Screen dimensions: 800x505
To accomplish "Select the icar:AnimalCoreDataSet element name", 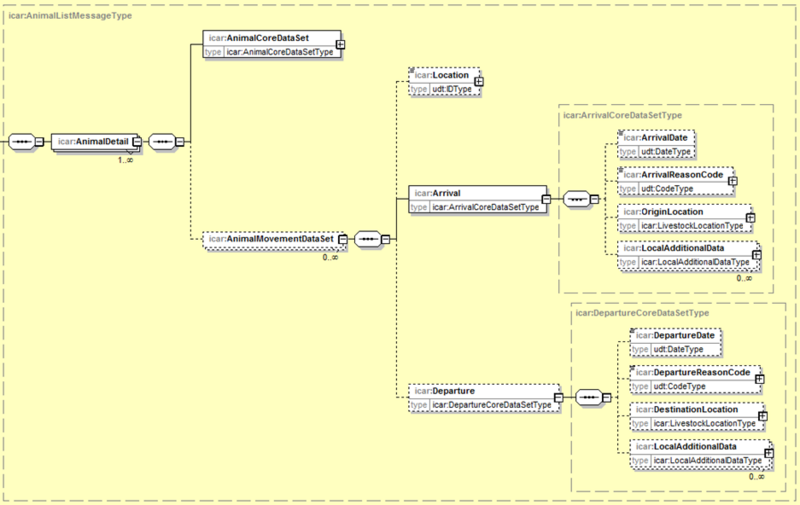I will tap(259, 38).
